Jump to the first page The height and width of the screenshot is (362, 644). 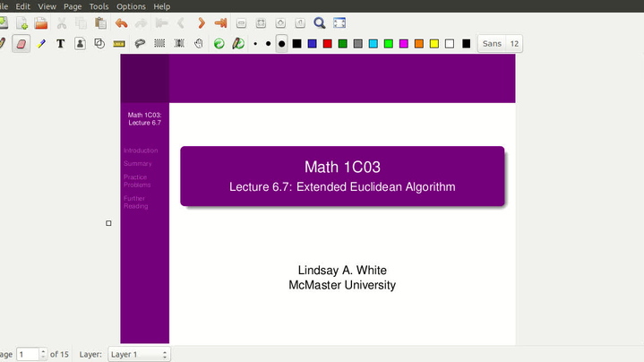pyautogui.click(x=162, y=23)
